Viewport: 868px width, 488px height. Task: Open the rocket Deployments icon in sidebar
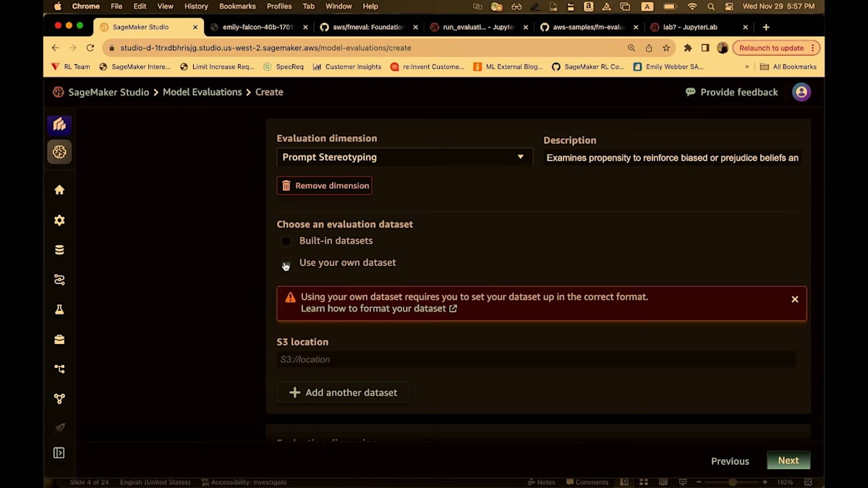pos(59,428)
